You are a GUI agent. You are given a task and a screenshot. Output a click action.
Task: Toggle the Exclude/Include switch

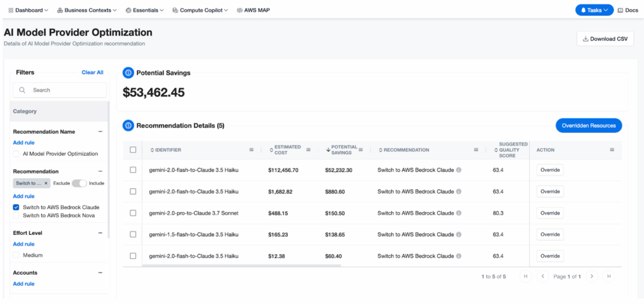point(79,183)
